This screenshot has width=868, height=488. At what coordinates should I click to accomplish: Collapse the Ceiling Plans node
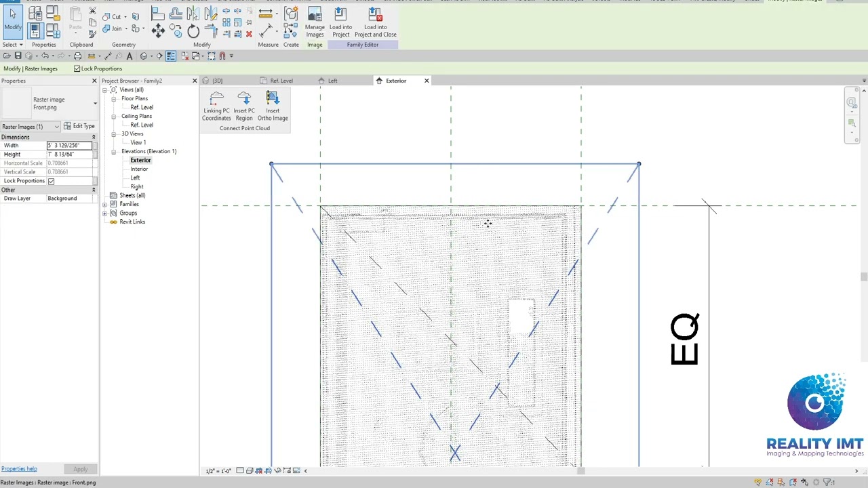[113, 117]
